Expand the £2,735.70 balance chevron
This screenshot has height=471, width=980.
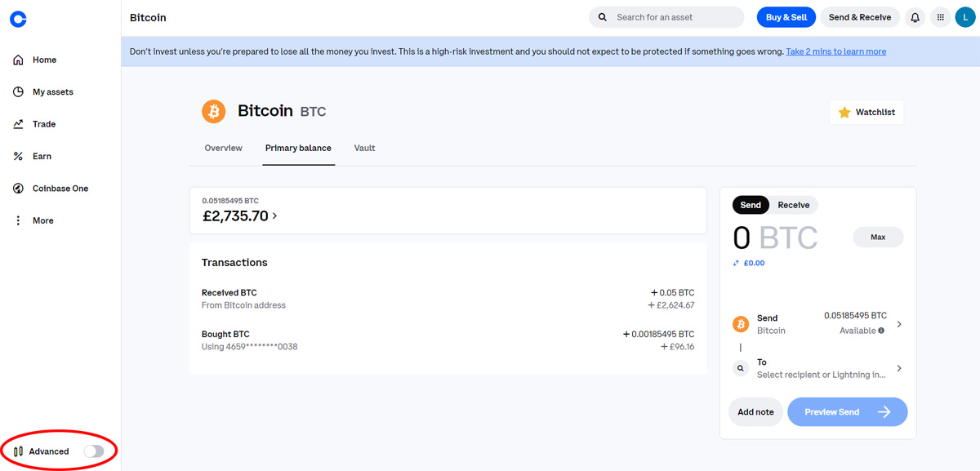[274, 216]
